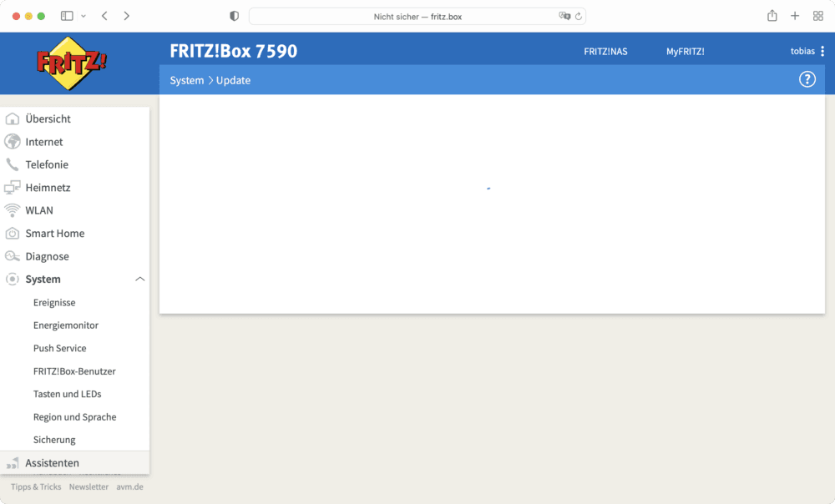Click the Newsletter link
835x504 pixels.
tap(89, 486)
